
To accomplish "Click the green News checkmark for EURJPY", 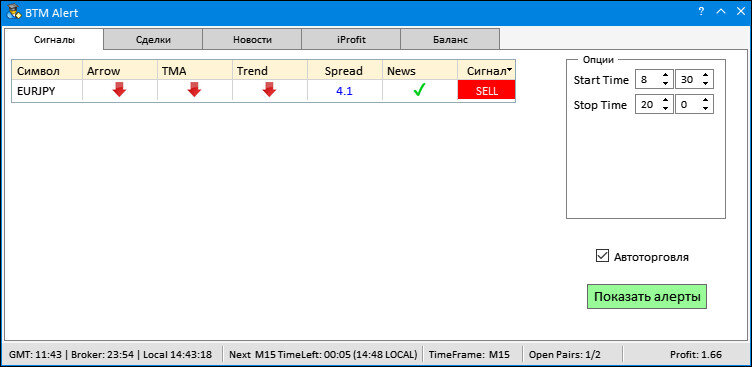I will click(x=419, y=90).
